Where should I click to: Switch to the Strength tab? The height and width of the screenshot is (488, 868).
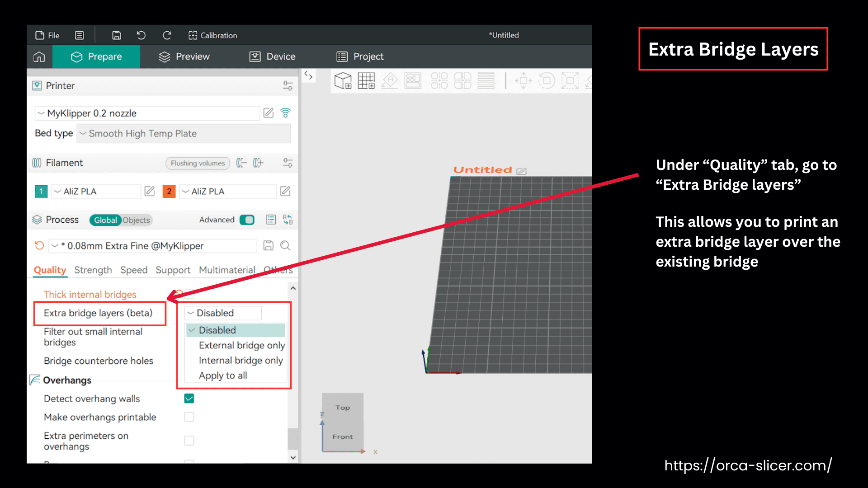[93, 270]
